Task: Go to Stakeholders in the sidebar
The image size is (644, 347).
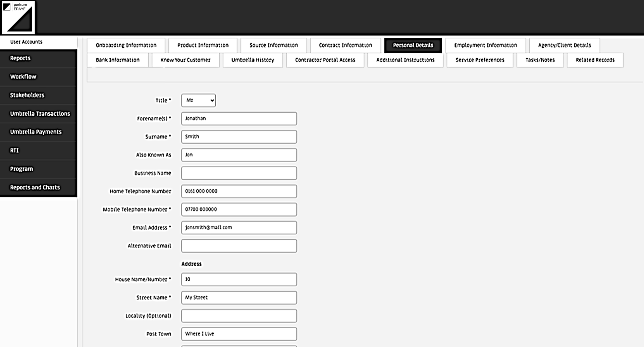Action: tap(38, 95)
